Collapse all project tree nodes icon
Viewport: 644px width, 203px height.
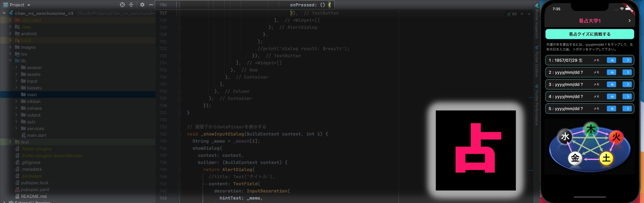[x=131, y=5]
